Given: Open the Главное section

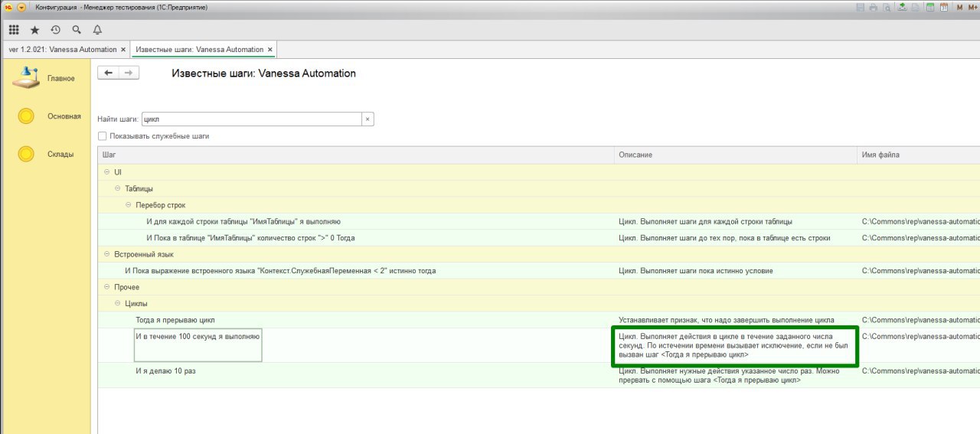Looking at the screenshot, I should tap(61, 78).
